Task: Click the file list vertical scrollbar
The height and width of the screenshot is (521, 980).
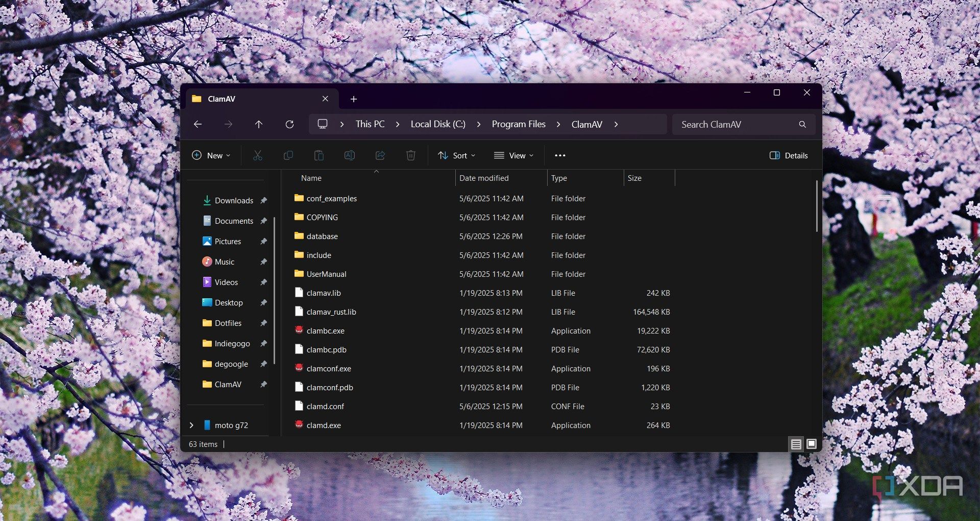Action: pos(817,207)
